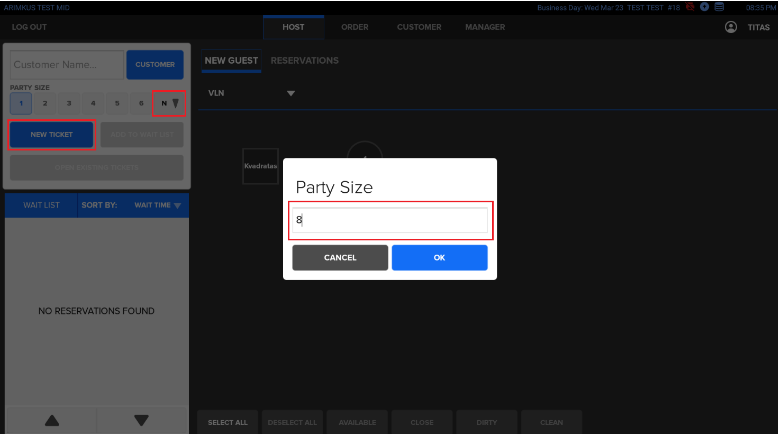
Task: Go to the Order tab
Action: 355,27
